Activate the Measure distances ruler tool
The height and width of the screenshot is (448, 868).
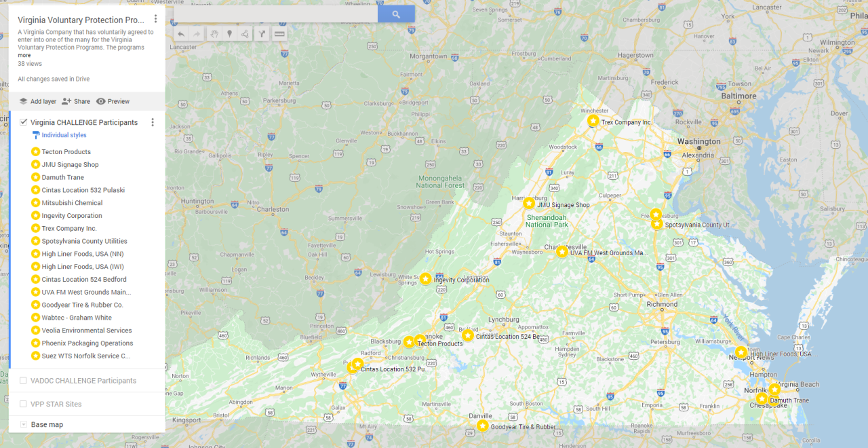[x=279, y=34]
